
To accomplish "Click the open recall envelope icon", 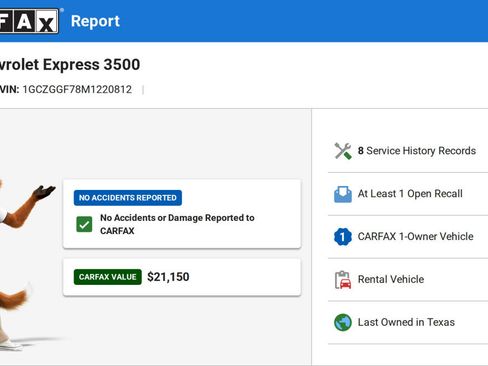I will [x=343, y=194].
